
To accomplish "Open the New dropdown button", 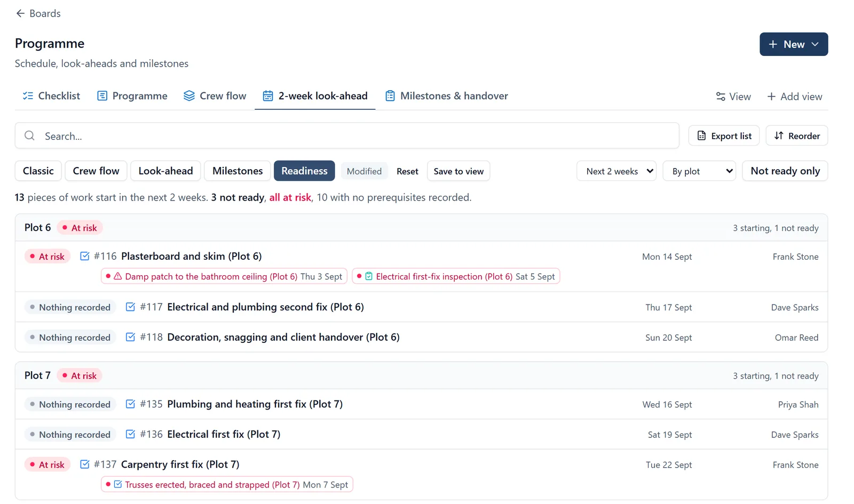I will point(793,44).
